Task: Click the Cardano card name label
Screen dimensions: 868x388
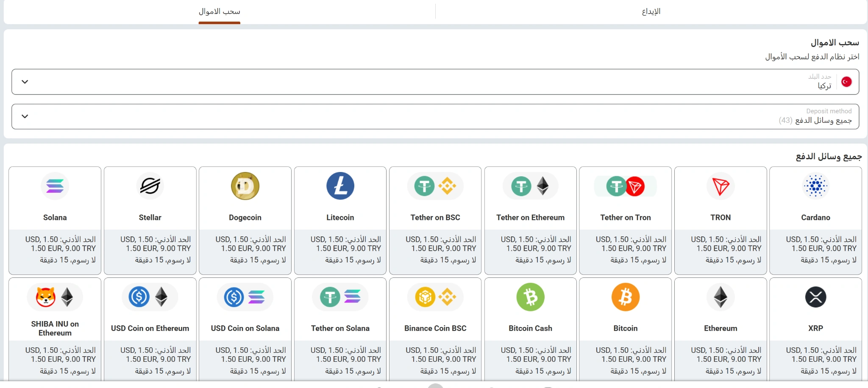Action: pos(816,217)
